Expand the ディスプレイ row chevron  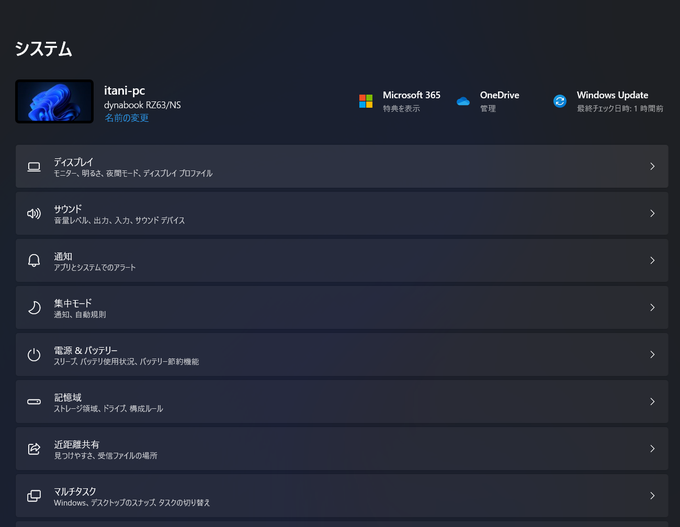[x=652, y=167]
